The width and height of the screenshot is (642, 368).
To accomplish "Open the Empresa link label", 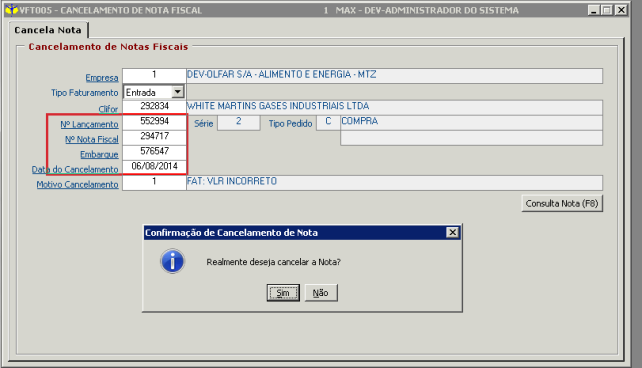I will [x=102, y=77].
